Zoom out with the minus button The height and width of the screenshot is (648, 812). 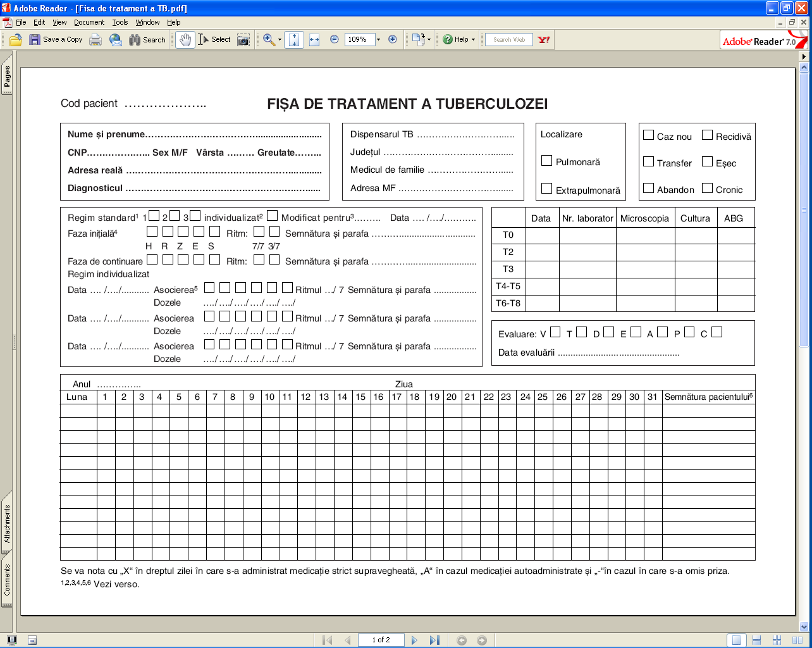(335, 39)
